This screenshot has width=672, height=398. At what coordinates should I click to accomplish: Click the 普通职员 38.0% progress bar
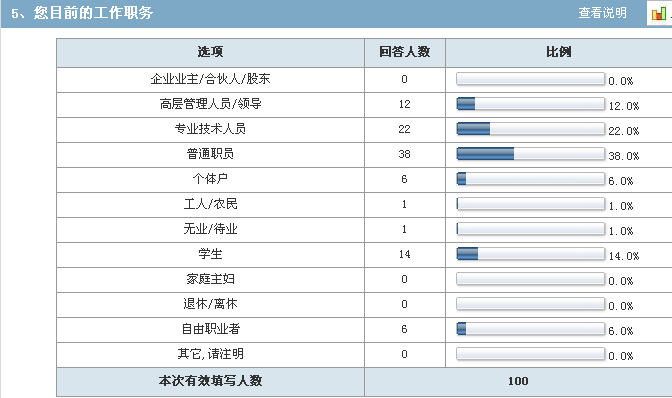pos(531,153)
